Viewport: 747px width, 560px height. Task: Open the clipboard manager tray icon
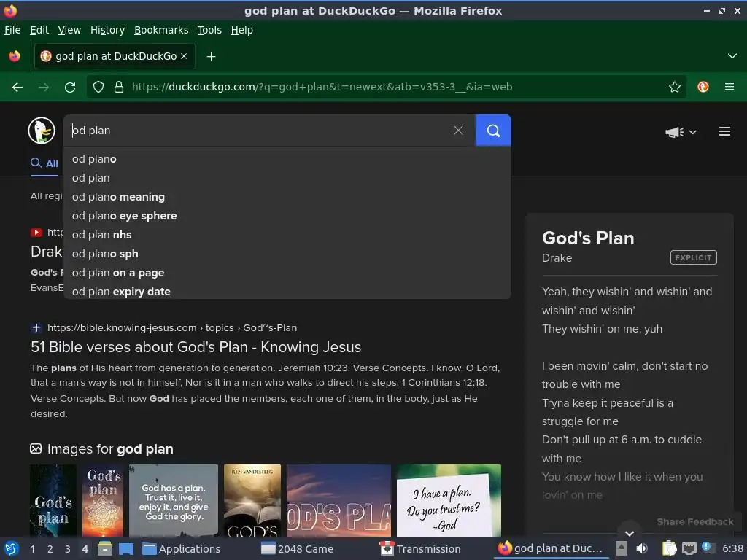(669, 549)
